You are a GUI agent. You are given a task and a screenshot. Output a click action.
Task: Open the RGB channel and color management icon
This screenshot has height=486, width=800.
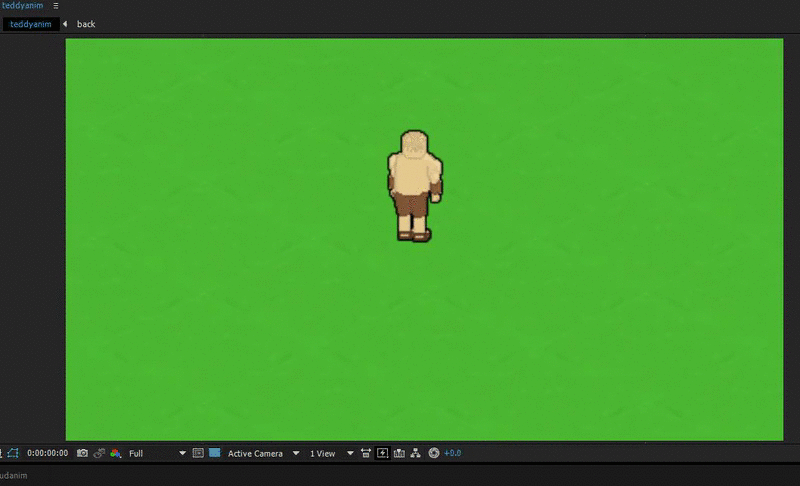[x=116, y=453]
